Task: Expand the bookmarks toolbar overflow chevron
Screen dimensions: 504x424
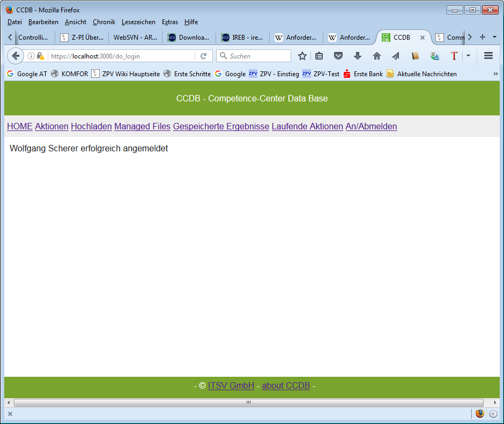Action: (495, 74)
